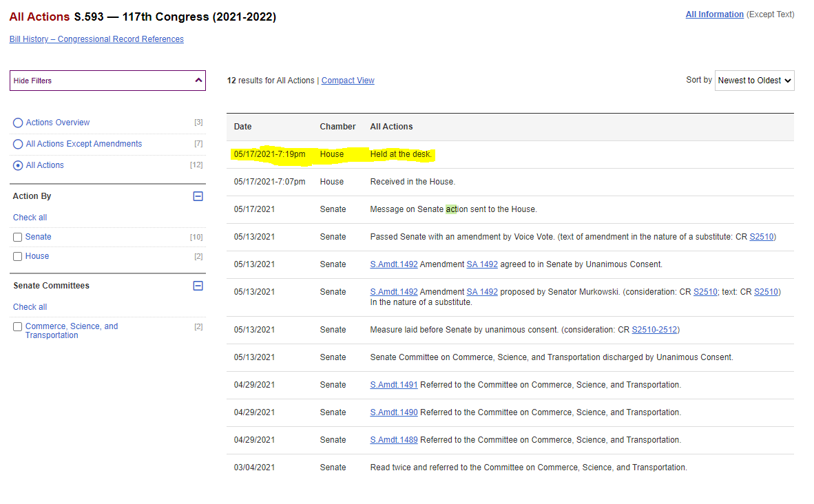This screenshot has height=504, width=814.
Task: Click the 'All Actions S.593' page heading
Action: tap(143, 17)
